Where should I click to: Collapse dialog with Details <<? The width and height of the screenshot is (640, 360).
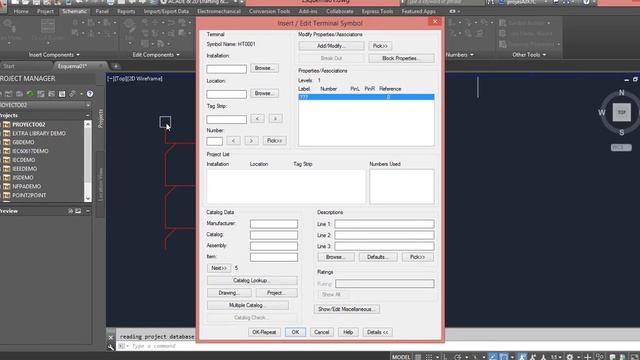click(378, 332)
